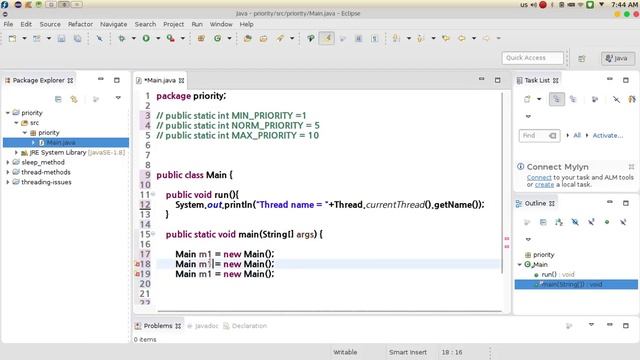Image resolution: width=640 pixels, height=360 pixels.
Task: Toggle Mark Occurrences highlighter in the toolbar
Action: click(x=327, y=38)
